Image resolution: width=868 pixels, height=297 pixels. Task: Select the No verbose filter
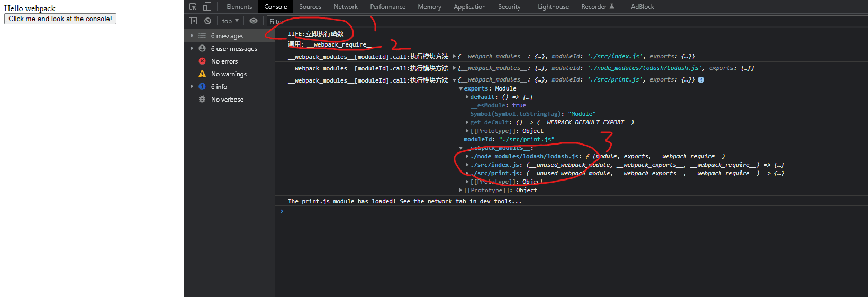227,100
